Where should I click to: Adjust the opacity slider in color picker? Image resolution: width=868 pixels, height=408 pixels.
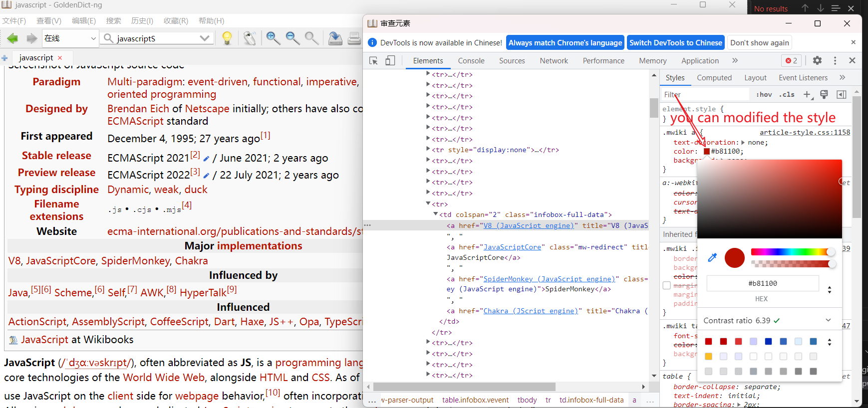point(793,264)
